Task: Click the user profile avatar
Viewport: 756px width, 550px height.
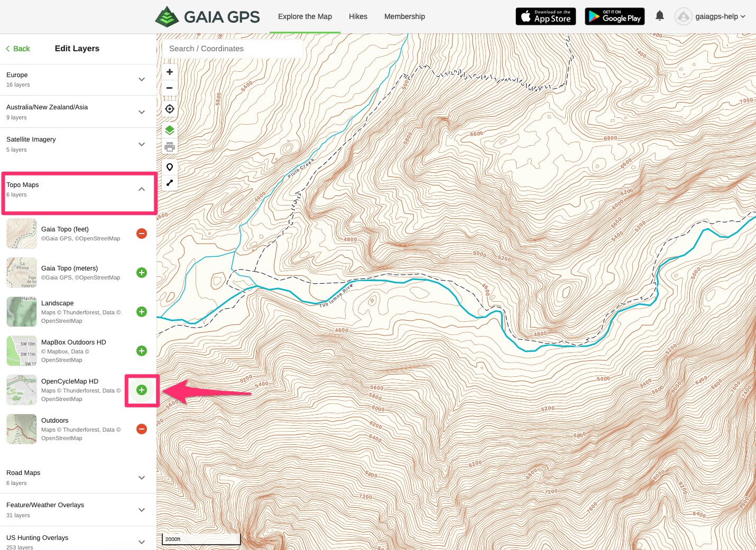Action: pyautogui.click(x=684, y=16)
